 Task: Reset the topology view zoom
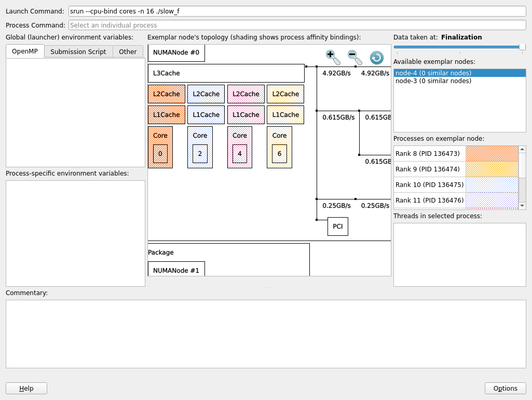pyautogui.click(x=377, y=57)
